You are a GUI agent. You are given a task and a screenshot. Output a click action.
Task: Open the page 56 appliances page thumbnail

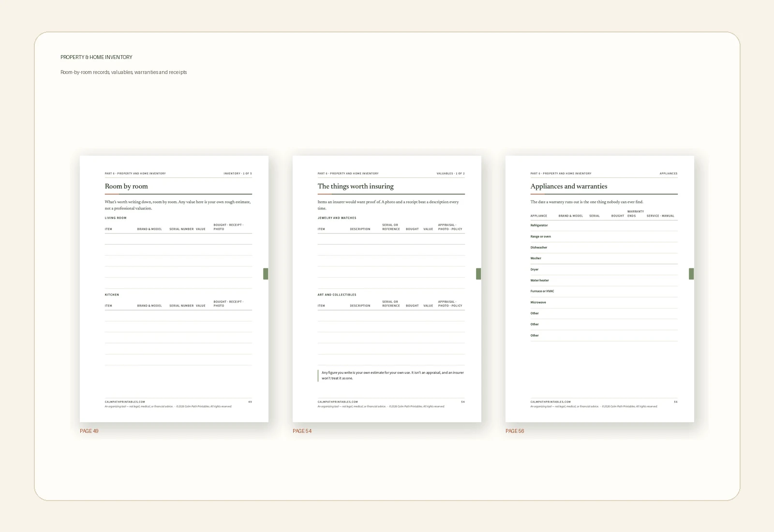[600, 289]
